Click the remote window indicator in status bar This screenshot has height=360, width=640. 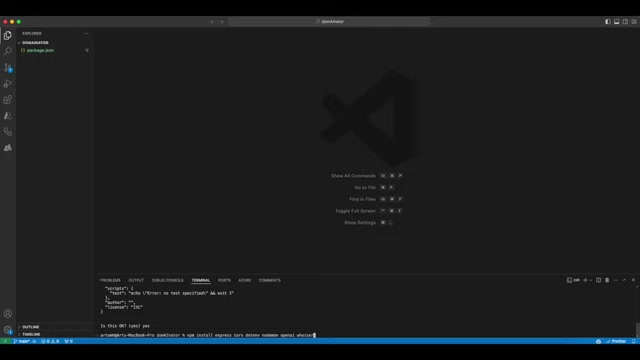(5, 341)
